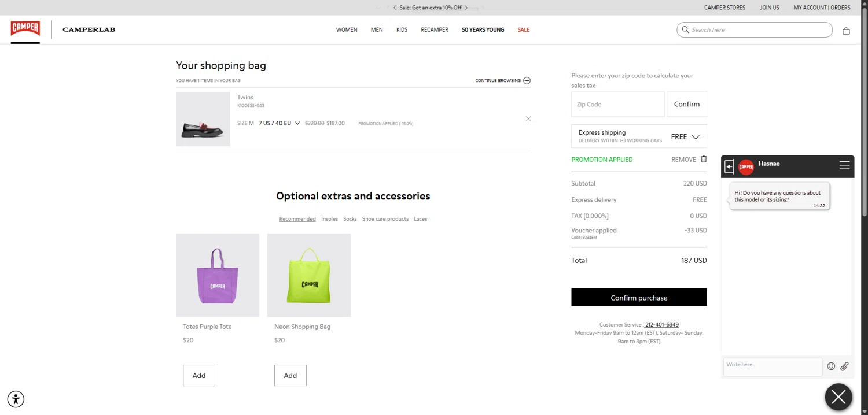Click chat Write here field
Viewport: 868px width, 415px height.
tap(773, 366)
